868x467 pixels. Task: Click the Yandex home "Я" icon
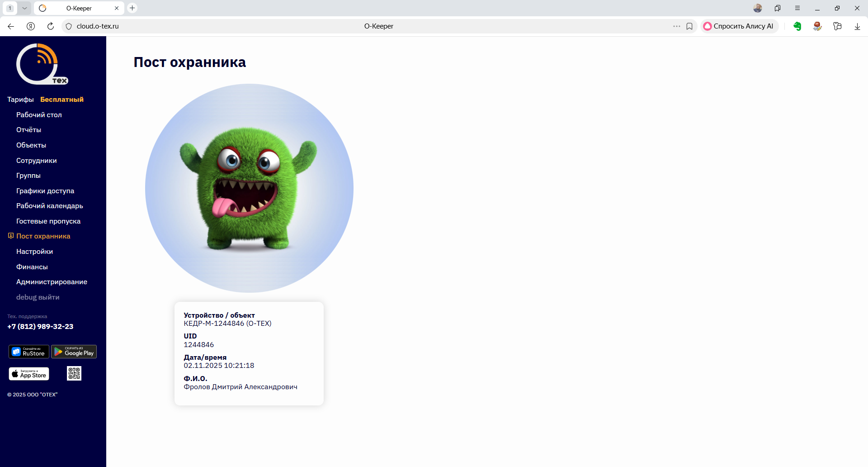click(x=31, y=26)
